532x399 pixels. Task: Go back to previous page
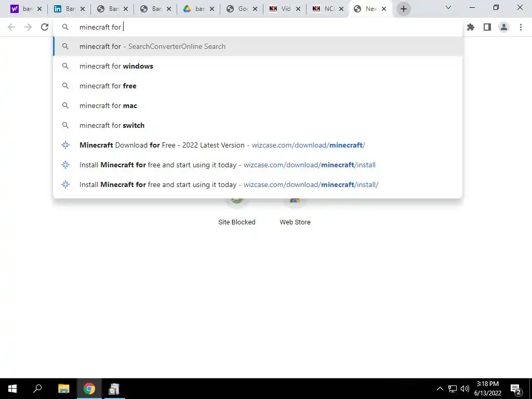tap(11, 27)
